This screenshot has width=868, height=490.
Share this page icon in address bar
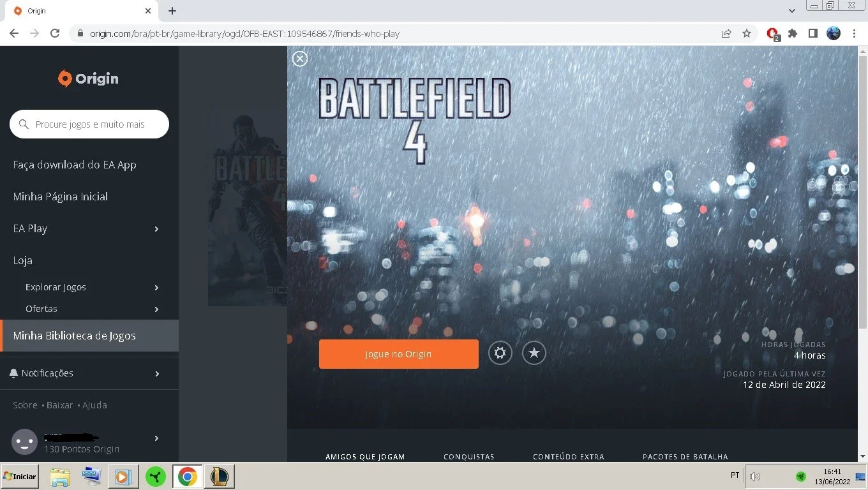[x=726, y=33]
